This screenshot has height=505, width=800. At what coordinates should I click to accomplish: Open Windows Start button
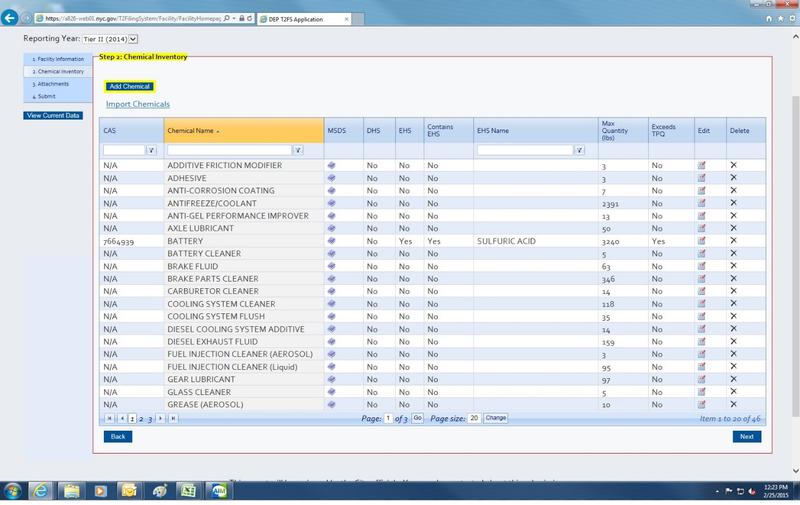coord(12,491)
